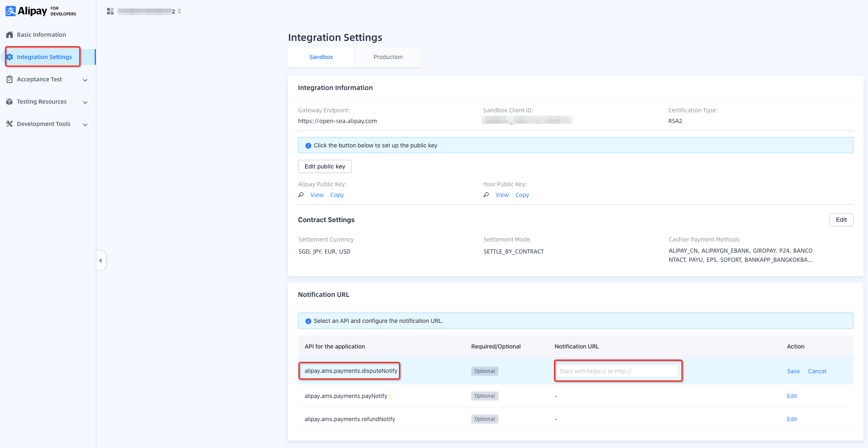The image size is (868, 448).
Task: Save the disputeNotify notification URL
Action: (793, 371)
